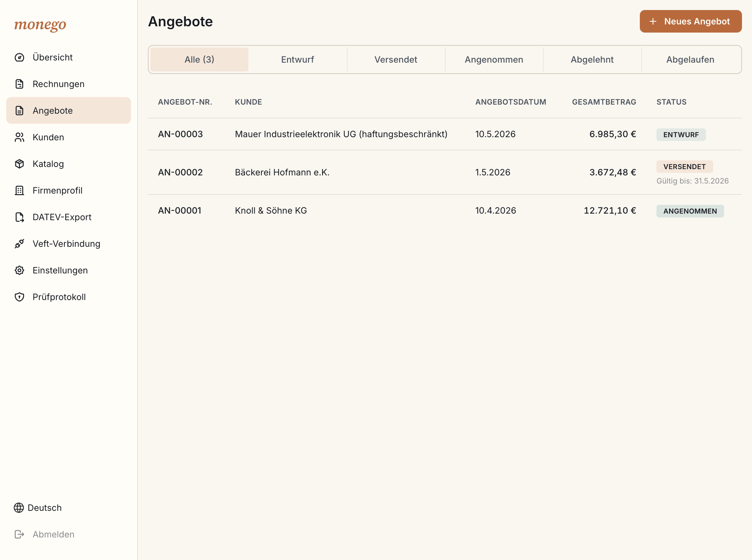Image resolution: width=752 pixels, height=560 pixels.
Task: Switch to the Versendet tab
Action: (x=396, y=60)
